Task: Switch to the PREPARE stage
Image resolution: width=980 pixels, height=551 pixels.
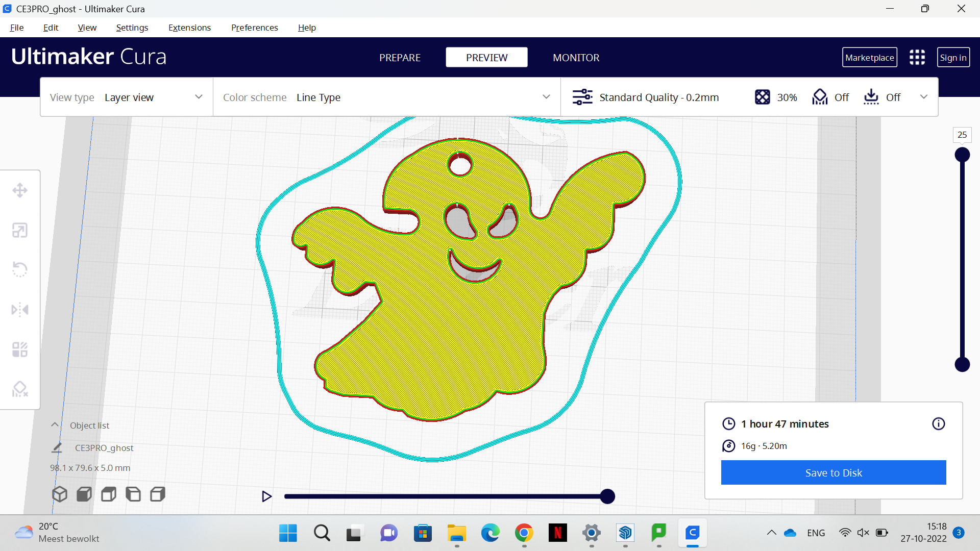Action: pos(400,58)
